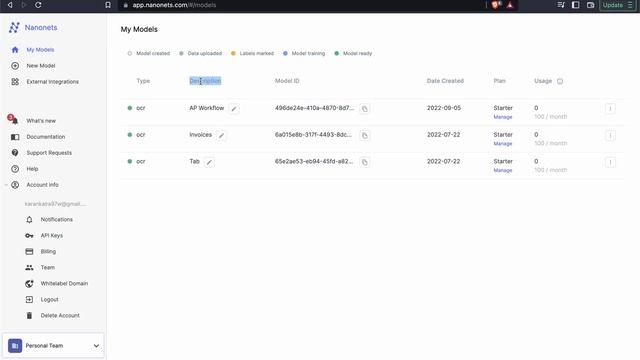The height and width of the screenshot is (360, 640).
Task: Click Billing card icon
Action: [29, 251]
